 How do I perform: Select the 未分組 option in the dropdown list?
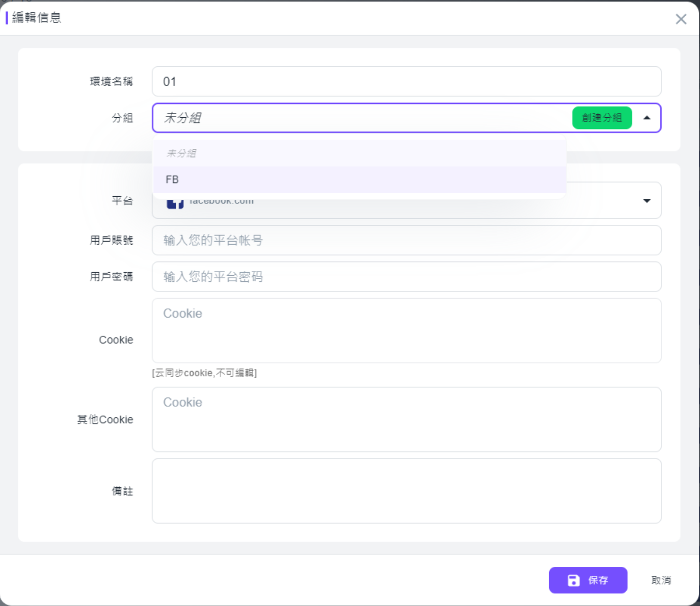pos(359,153)
